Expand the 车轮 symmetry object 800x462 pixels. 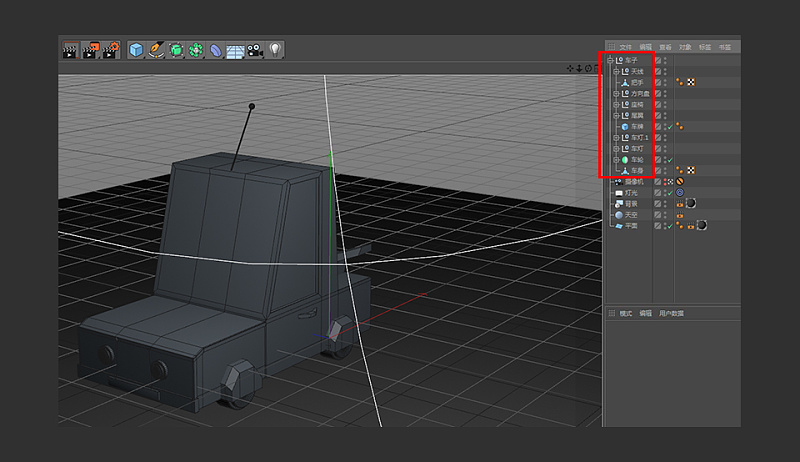pos(616,160)
